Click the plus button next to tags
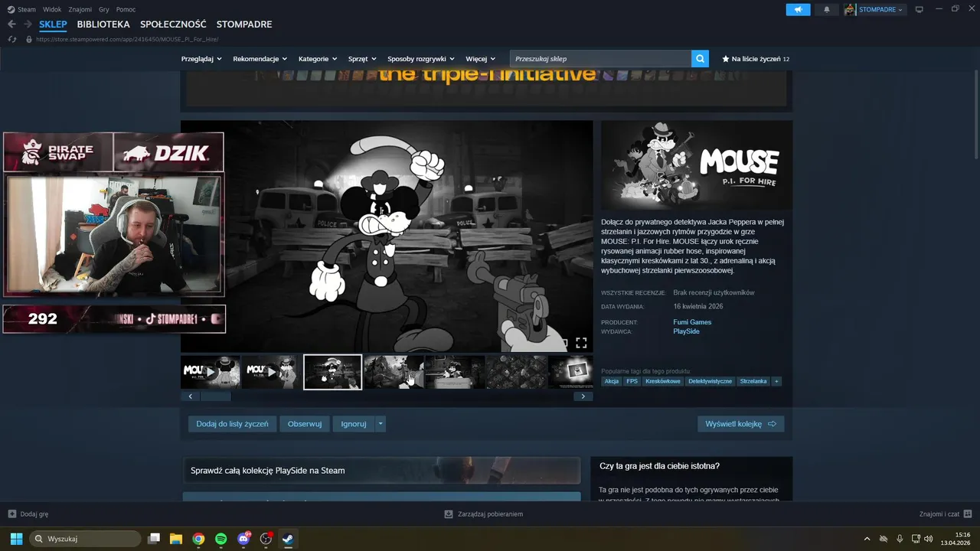 coord(776,381)
